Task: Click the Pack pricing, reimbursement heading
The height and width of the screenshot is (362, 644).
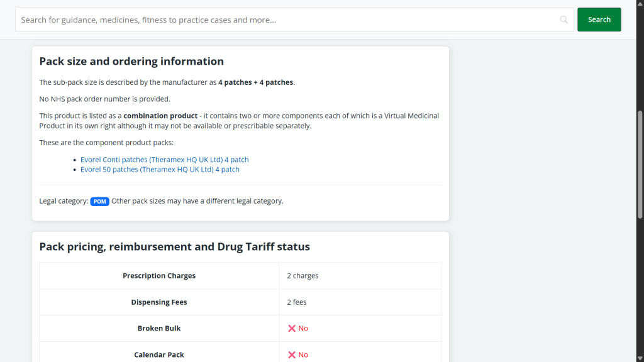Action: click(174, 247)
